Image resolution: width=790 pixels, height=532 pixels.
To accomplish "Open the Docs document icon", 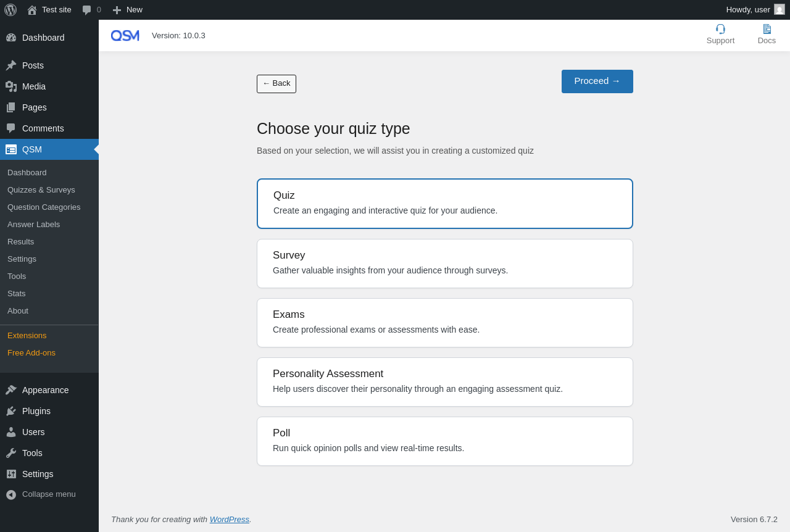I will pos(767,29).
